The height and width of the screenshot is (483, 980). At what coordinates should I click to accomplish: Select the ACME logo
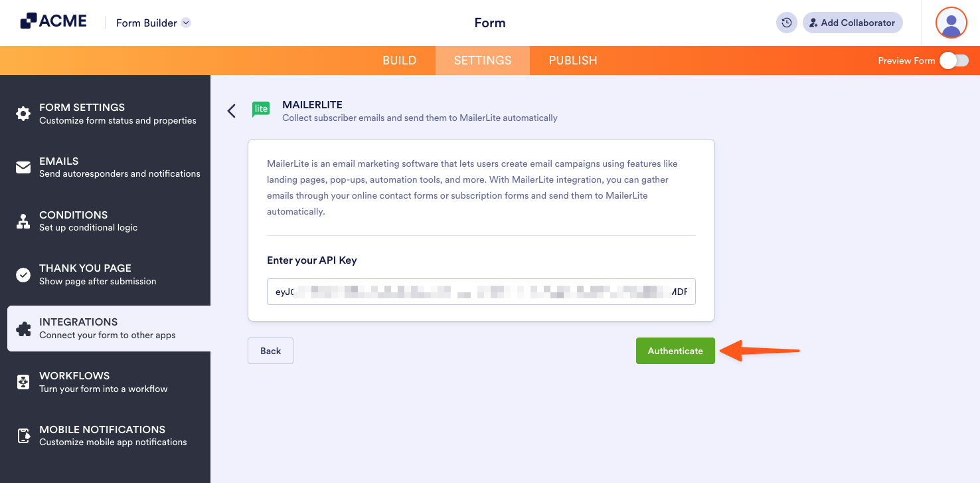[53, 21]
